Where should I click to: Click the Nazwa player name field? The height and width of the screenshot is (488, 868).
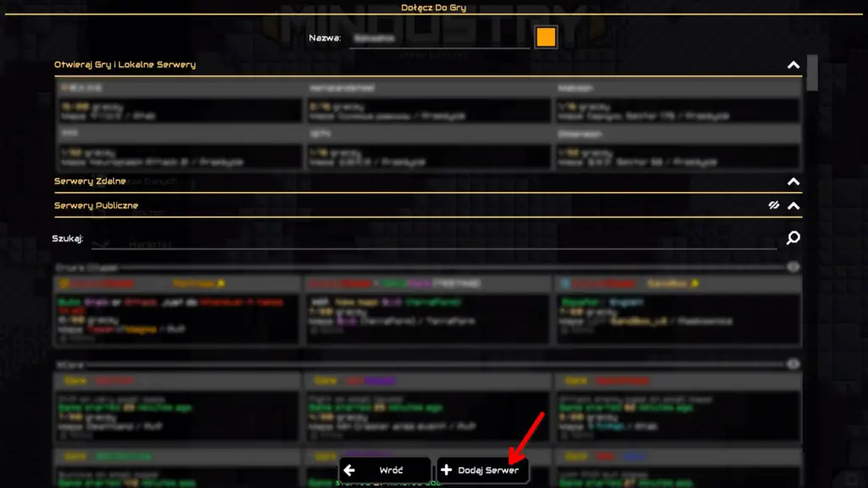point(440,38)
